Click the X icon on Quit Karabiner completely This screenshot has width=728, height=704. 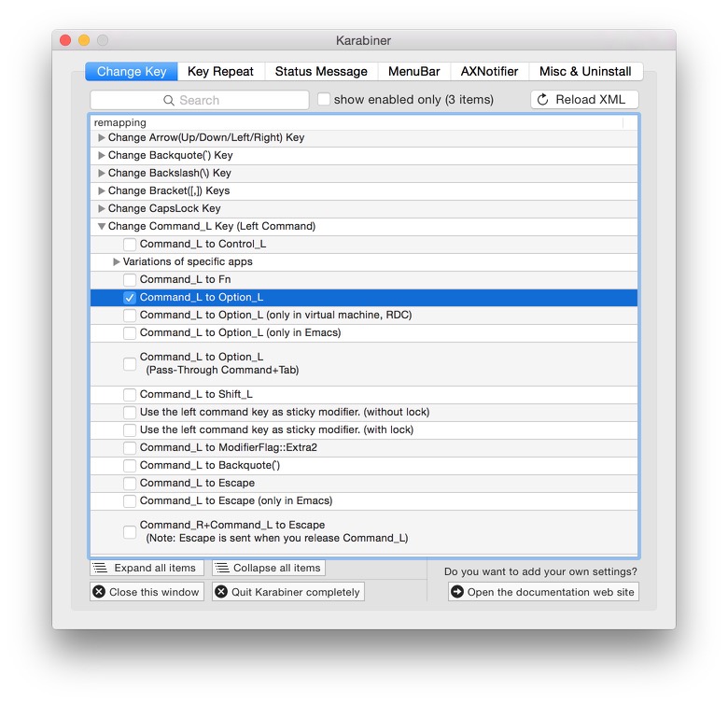[x=221, y=592]
